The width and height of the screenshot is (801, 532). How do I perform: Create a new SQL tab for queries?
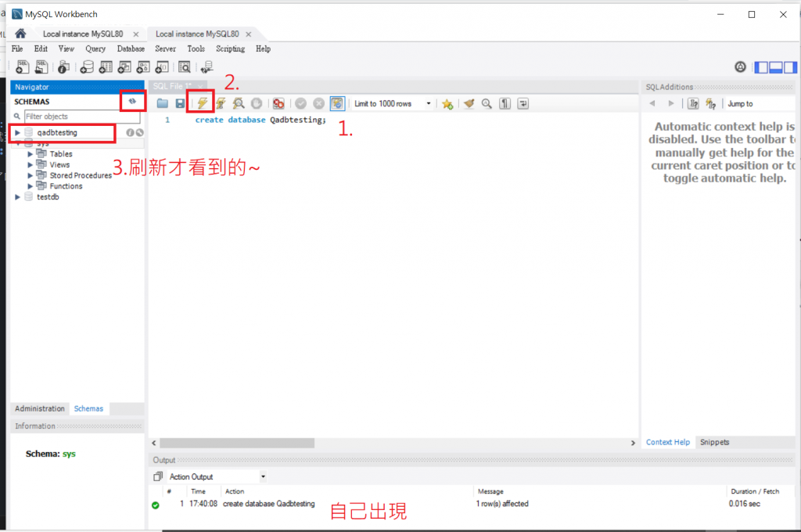pyautogui.click(x=23, y=67)
